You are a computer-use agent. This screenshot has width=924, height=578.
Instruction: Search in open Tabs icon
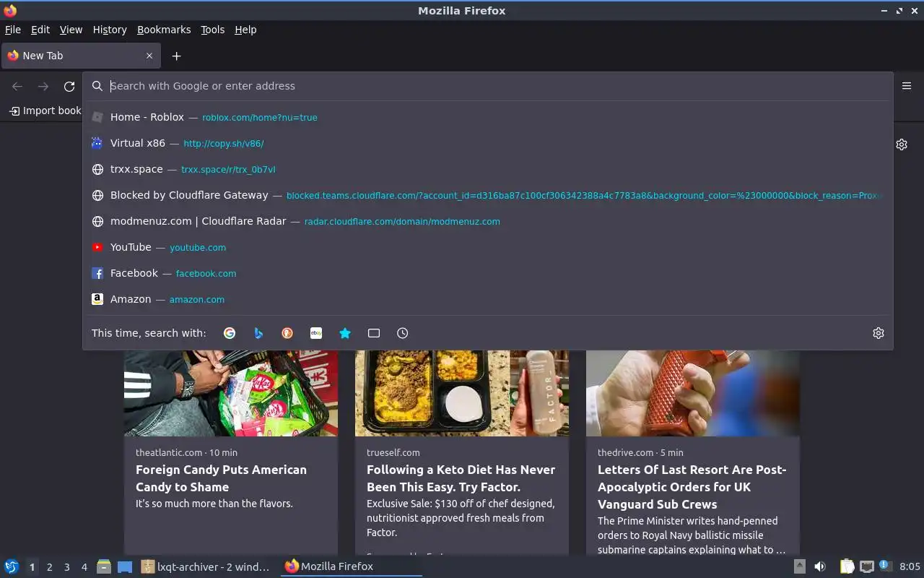pyautogui.click(x=374, y=333)
